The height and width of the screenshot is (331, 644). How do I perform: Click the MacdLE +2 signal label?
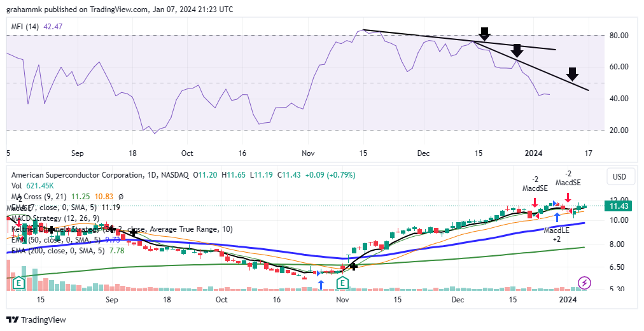557,234
